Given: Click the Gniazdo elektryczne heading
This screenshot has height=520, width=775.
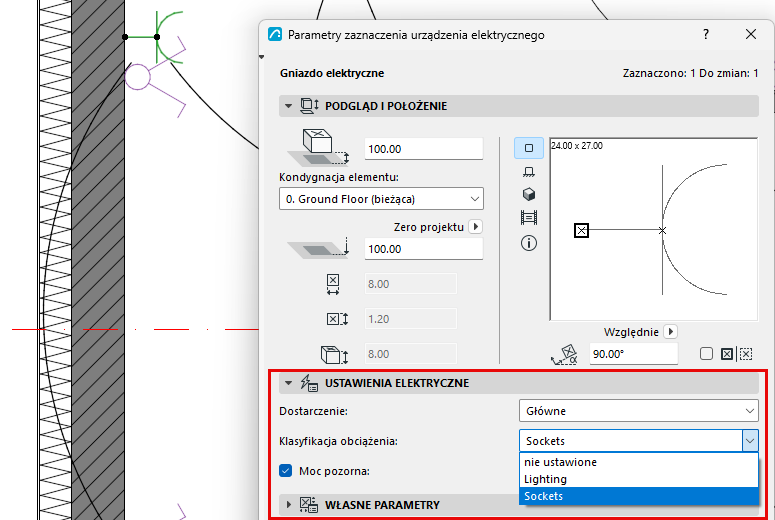Looking at the screenshot, I should (332, 73).
